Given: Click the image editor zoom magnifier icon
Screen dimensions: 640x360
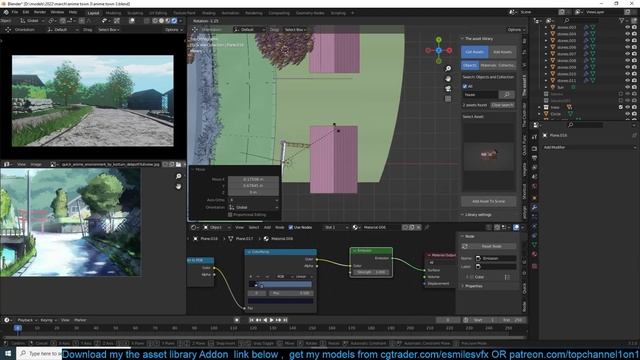Looking at the screenshot, I should click(178, 176).
